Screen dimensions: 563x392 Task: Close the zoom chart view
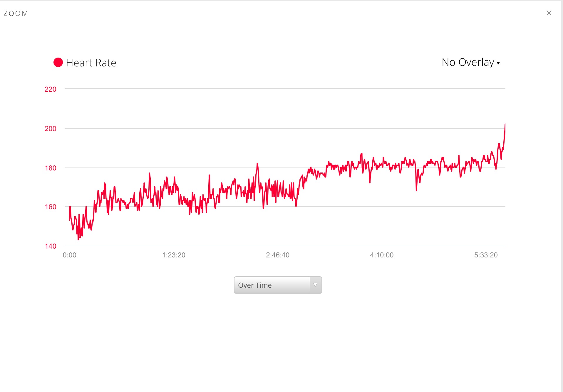[x=549, y=13]
